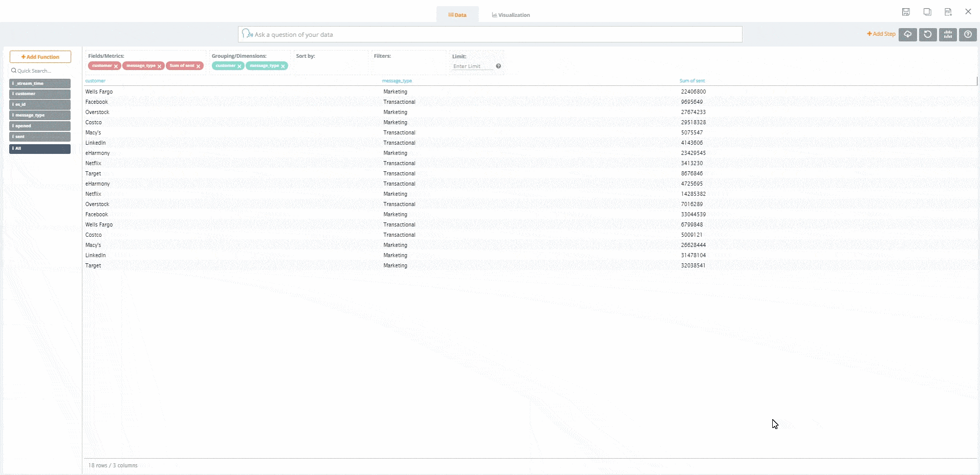Click the Sort by drop area

point(331,62)
